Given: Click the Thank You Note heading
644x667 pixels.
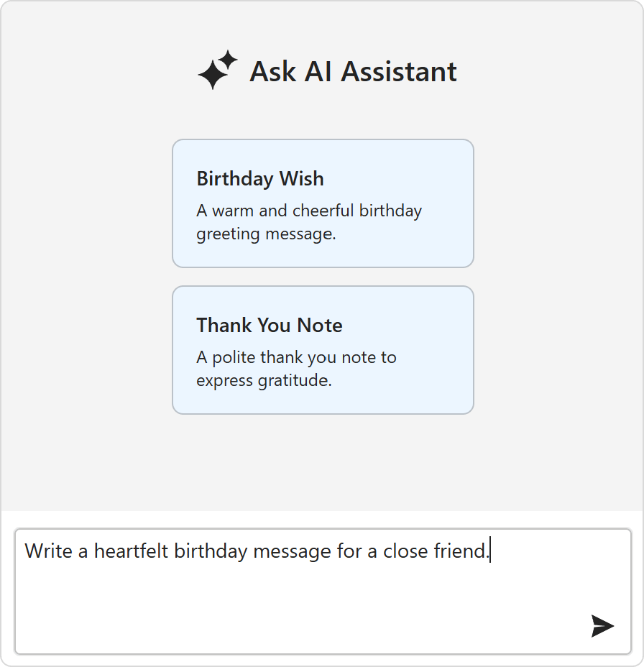Looking at the screenshot, I should point(270,325).
